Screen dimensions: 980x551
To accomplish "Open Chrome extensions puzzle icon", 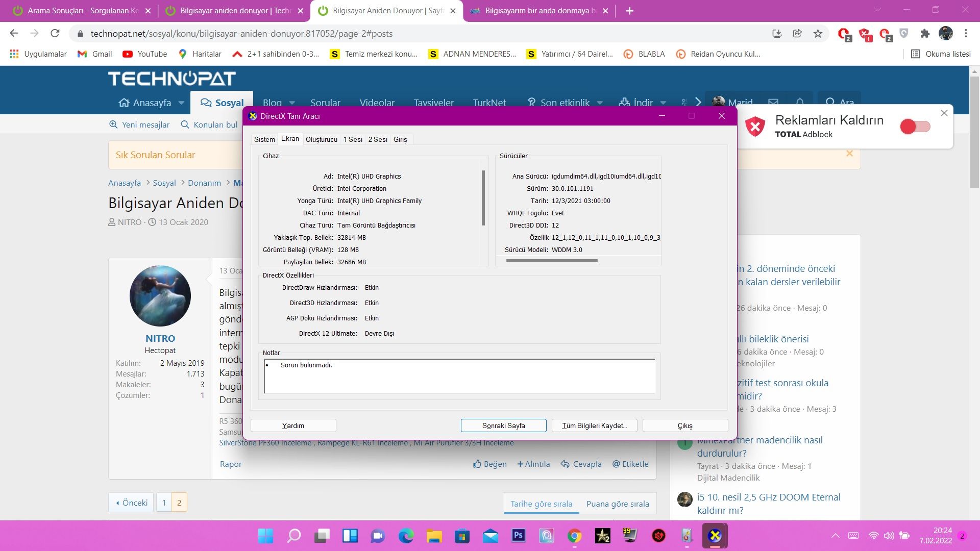I will click(x=925, y=34).
